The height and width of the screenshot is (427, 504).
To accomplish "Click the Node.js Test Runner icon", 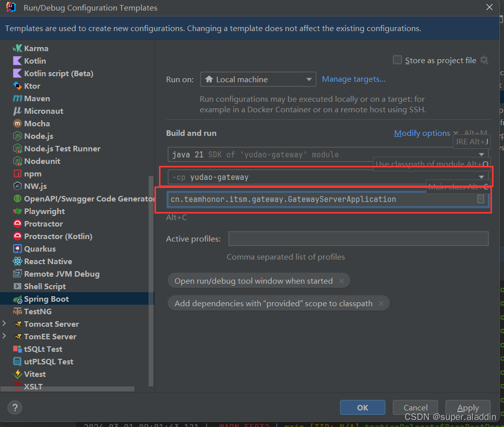I will click(x=18, y=148).
